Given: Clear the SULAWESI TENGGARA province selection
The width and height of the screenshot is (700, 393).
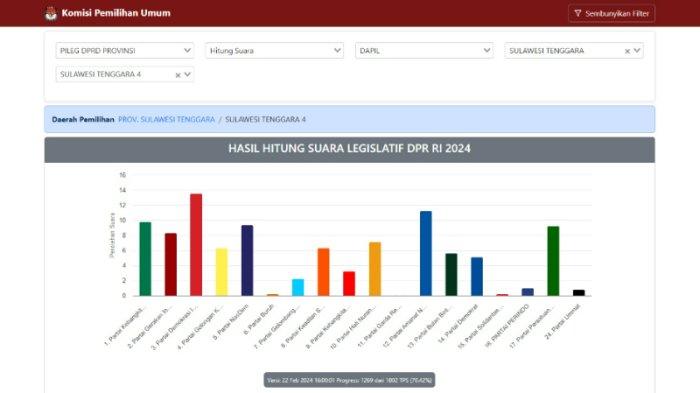Looking at the screenshot, I should [x=627, y=51].
